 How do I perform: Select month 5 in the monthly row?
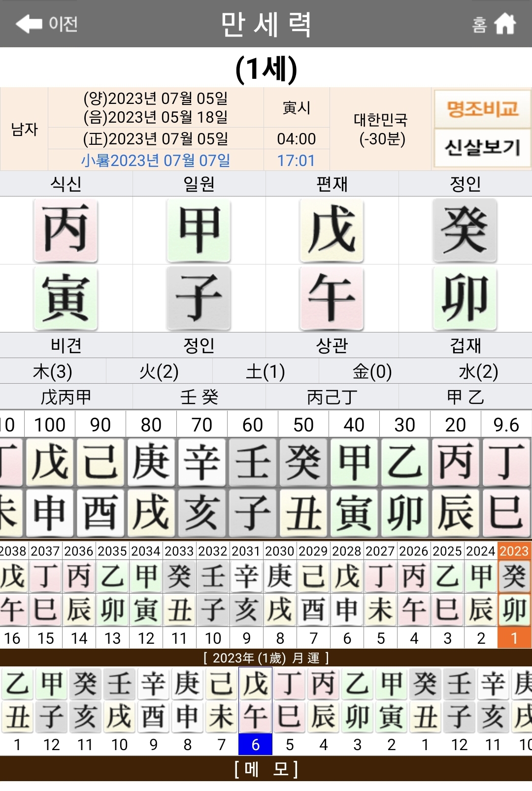[289, 745]
